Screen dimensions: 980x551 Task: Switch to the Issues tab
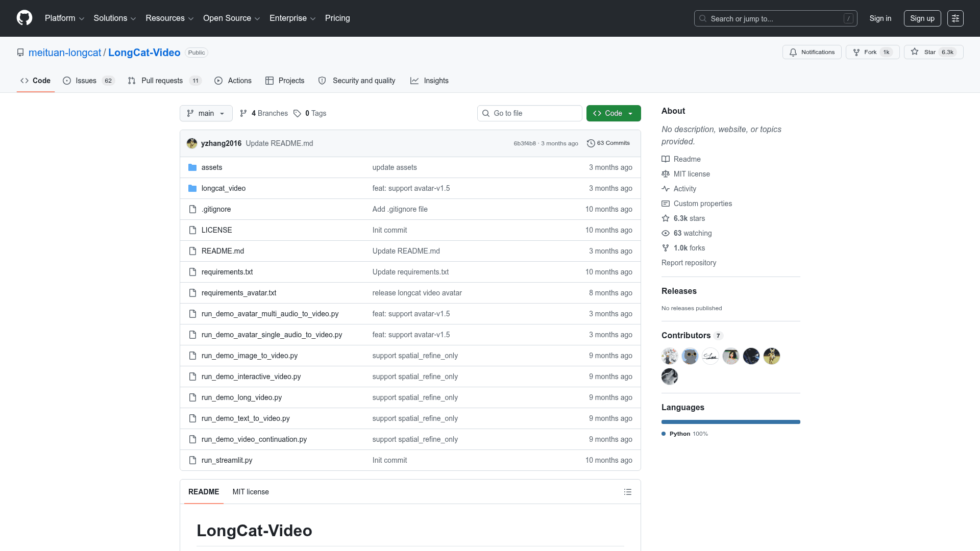(x=89, y=81)
